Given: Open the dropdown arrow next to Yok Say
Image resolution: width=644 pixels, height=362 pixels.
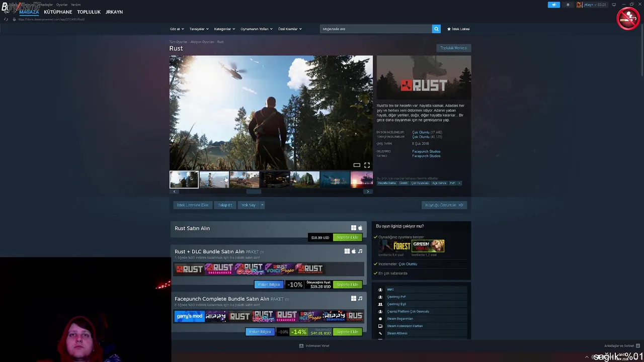Looking at the screenshot, I should [262, 205].
